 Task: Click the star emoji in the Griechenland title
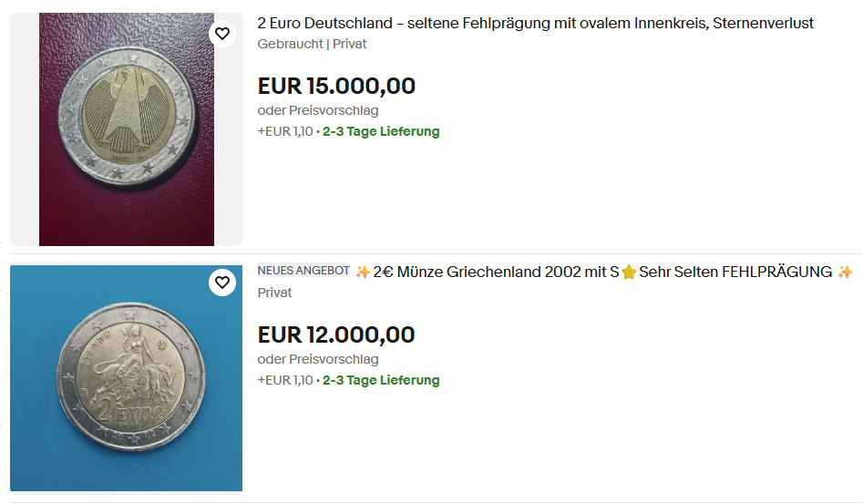(629, 272)
